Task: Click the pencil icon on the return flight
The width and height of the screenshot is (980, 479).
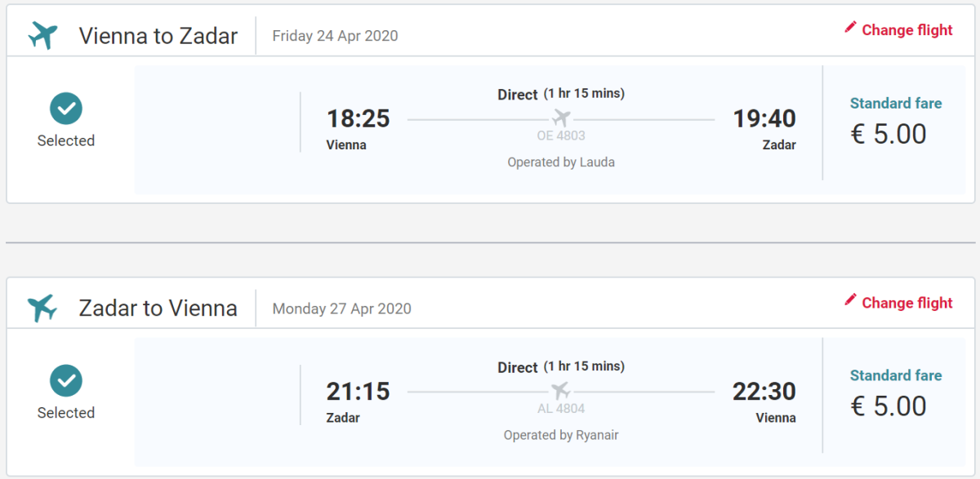Action: (x=850, y=301)
